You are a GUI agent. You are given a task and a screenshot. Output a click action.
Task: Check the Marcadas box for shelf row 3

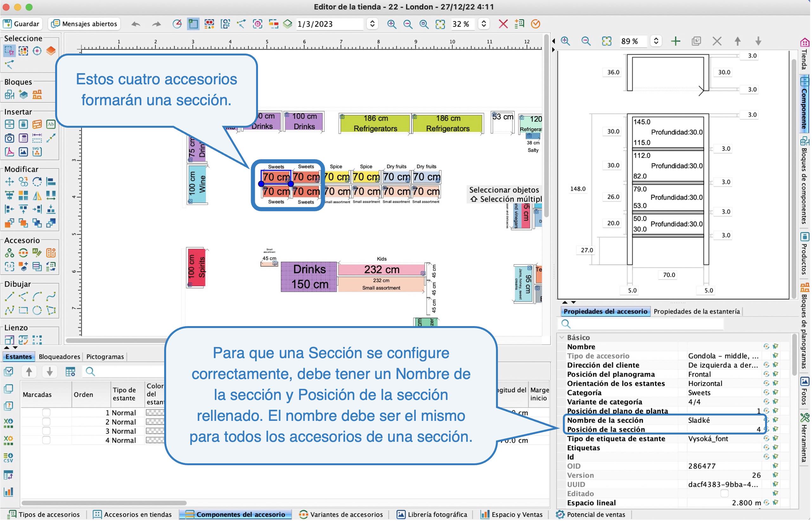pos(46,432)
